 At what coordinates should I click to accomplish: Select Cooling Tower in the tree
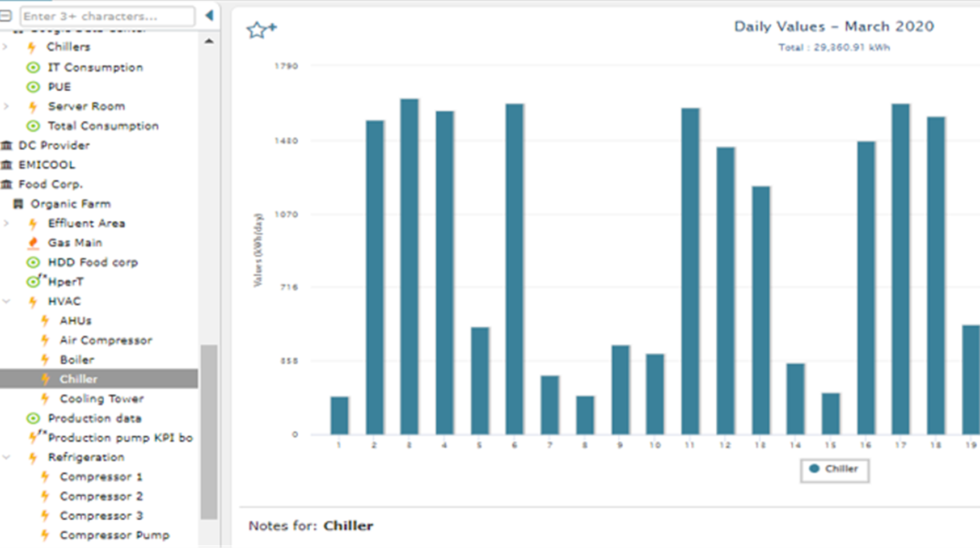pyautogui.click(x=102, y=399)
